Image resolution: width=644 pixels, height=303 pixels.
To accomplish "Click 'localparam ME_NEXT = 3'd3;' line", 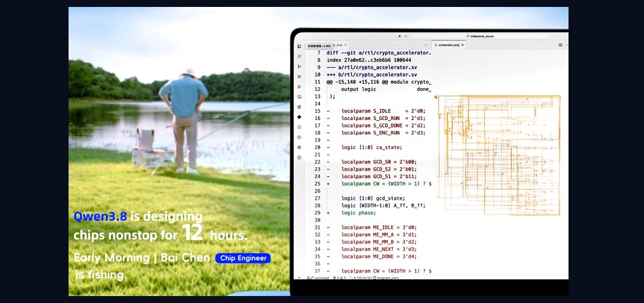I will coord(379,249).
